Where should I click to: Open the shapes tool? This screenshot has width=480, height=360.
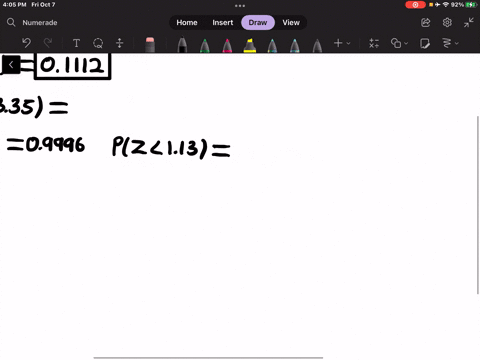[396, 43]
